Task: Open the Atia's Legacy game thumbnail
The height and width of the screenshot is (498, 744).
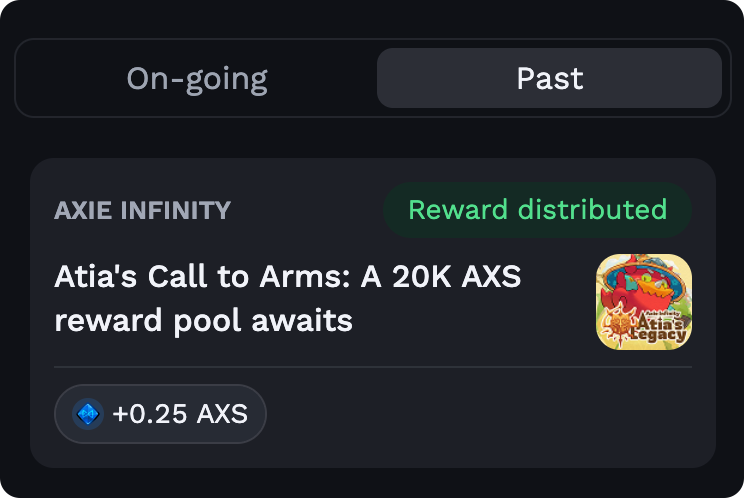Action: click(x=643, y=301)
